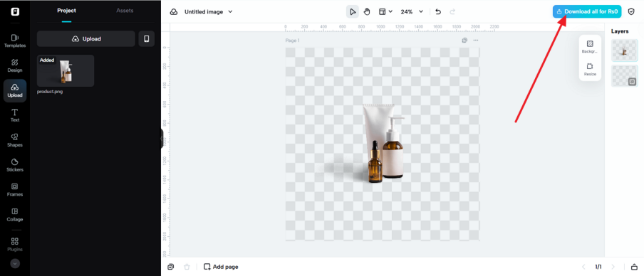Select the Text tool in sidebar
The height and width of the screenshot is (276, 644).
pos(15,116)
